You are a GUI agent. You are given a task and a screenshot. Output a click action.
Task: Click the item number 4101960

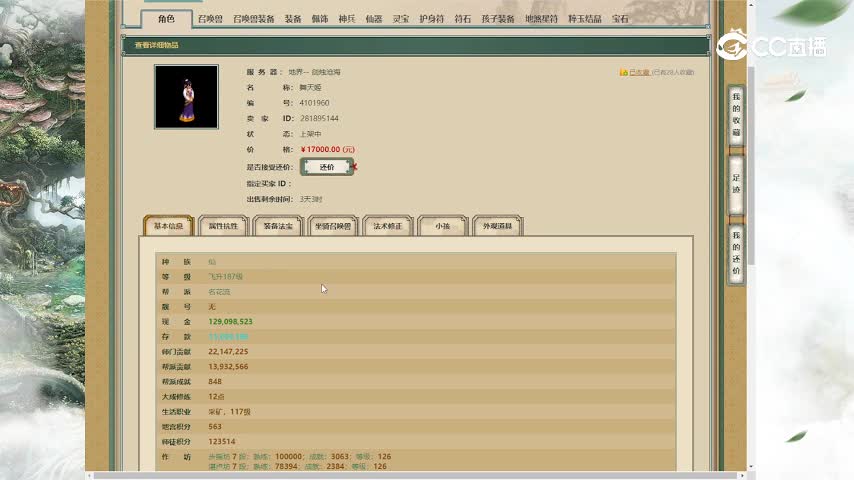click(x=314, y=103)
